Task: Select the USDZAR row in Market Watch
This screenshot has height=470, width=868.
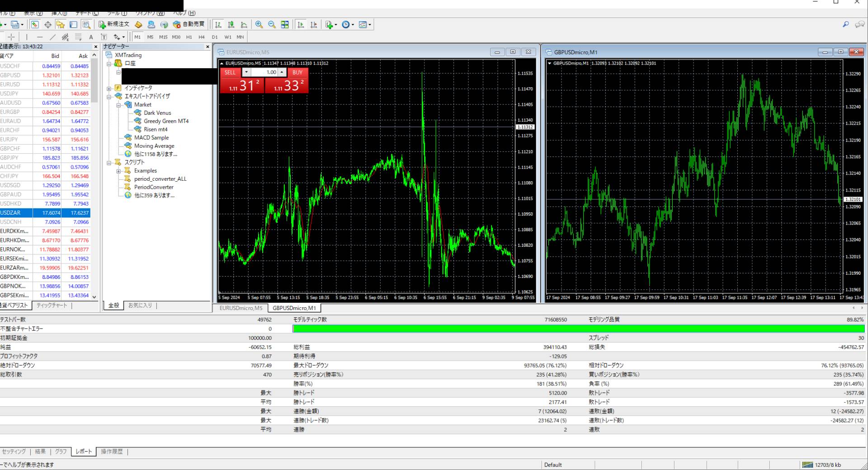Action: click(45, 213)
